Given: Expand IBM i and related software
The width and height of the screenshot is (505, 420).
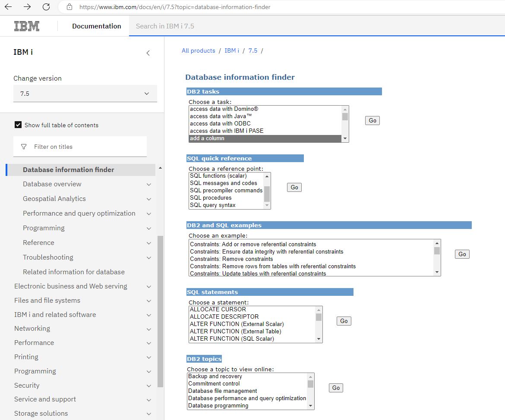Looking at the screenshot, I should [149, 315].
